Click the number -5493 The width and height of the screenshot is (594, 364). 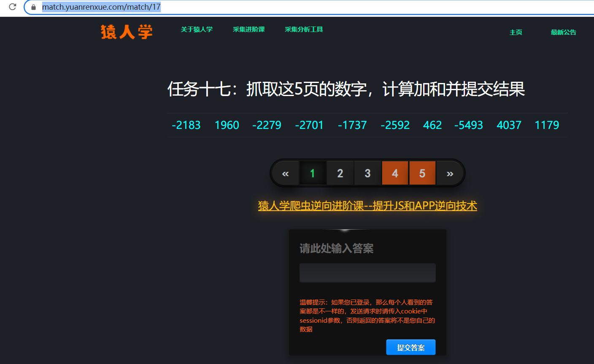tap(469, 125)
